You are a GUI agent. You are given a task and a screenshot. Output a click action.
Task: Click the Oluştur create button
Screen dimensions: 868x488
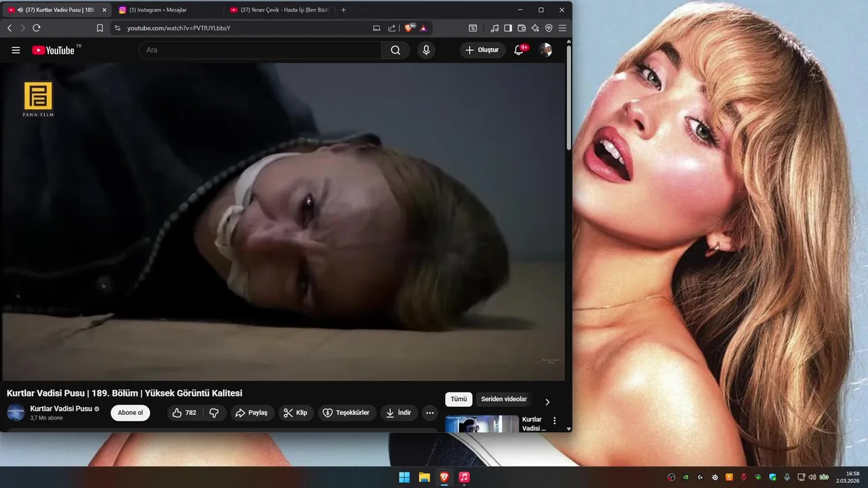(x=482, y=50)
